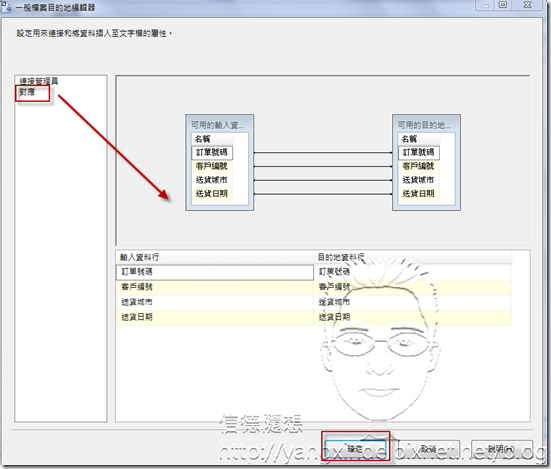The height and width of the screenshot is (469, 551).
Task: Open 說明 help button
Action: (501, 449)
